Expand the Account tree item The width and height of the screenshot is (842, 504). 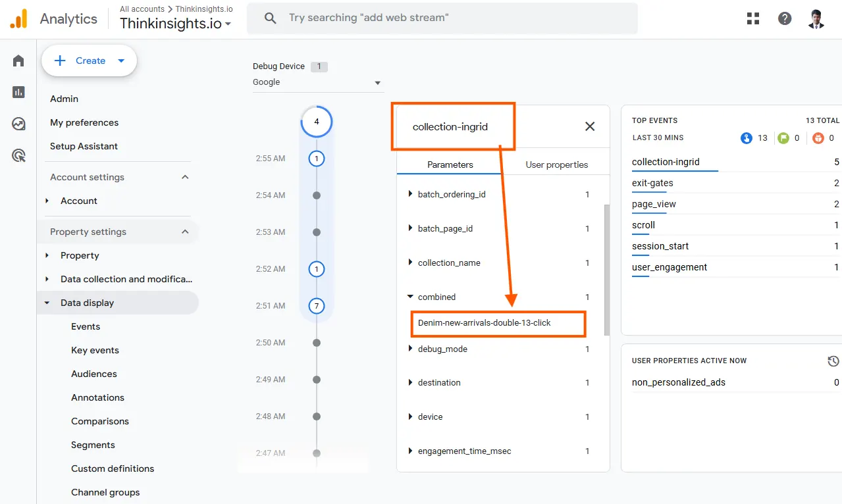click(47, 201)
